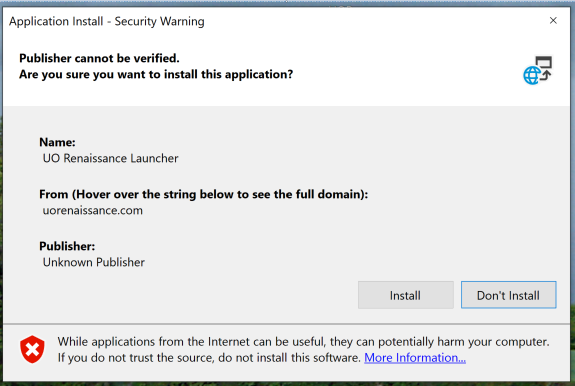Click the bold Publisher label
The width and height of the screenshot is (575, 386).
67,246
